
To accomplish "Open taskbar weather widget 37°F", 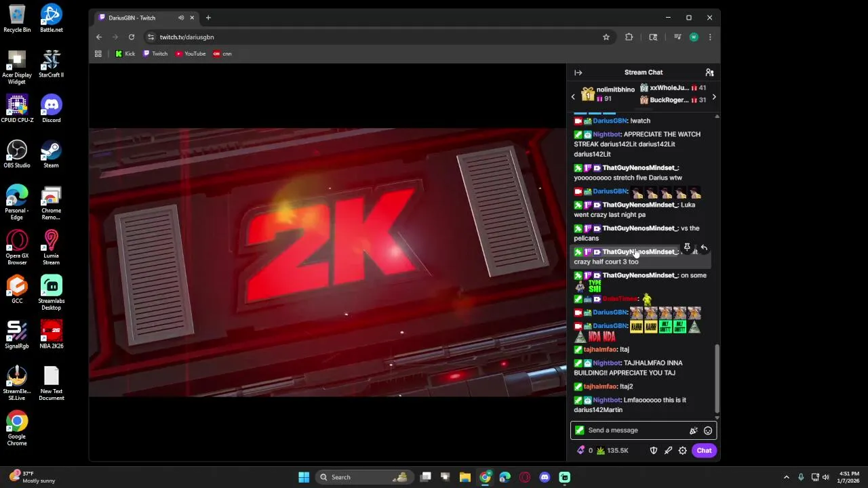I will tap(33, 477).
